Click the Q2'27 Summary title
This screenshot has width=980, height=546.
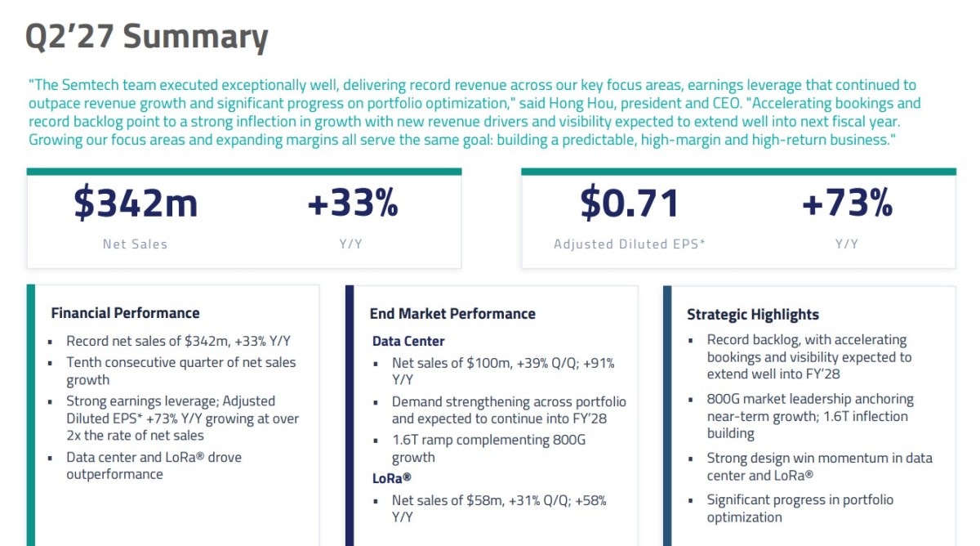pyautogui.click(x=146, y=37)
